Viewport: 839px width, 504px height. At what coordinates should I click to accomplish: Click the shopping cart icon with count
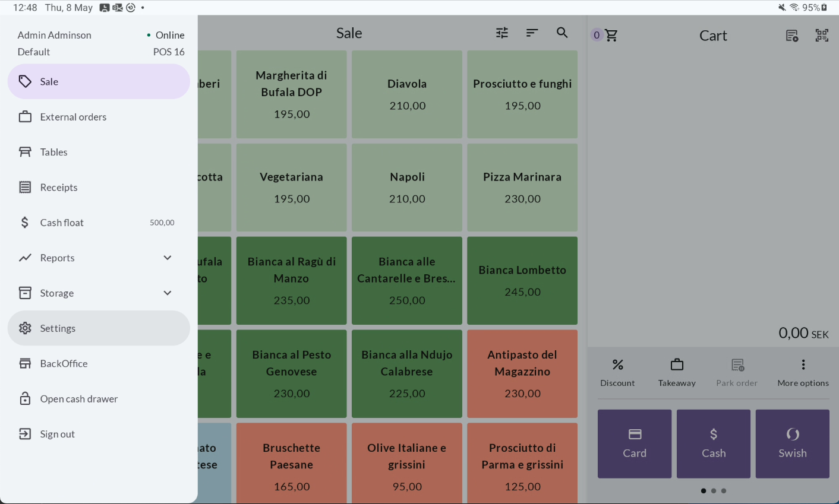pos(605,36)
